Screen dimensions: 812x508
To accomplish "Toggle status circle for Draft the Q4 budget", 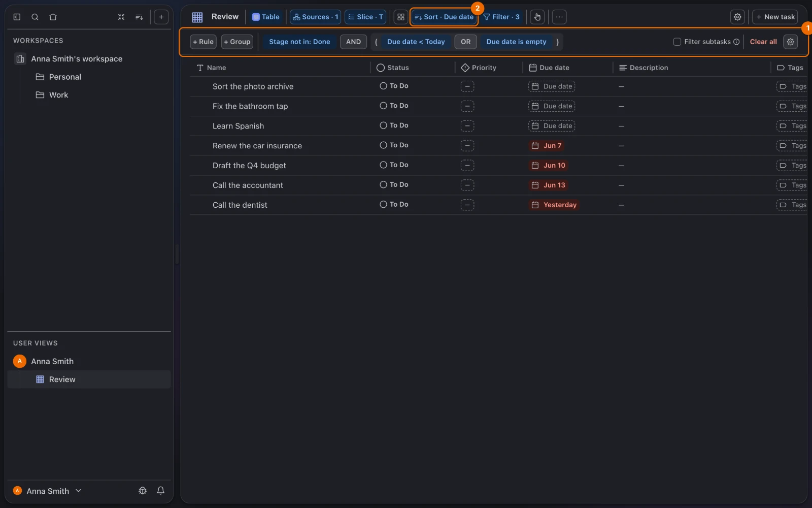I will [x=383, y=165].
